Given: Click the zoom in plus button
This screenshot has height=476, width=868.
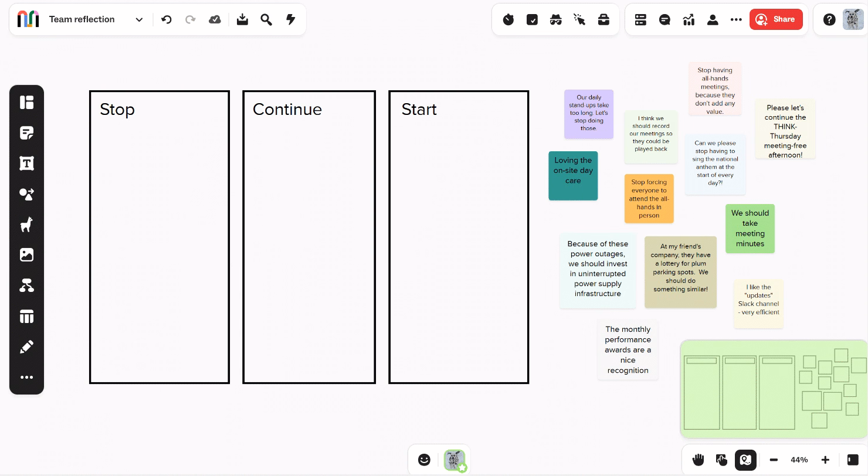Looking at the screenshot, I should (x=825, y=460).
